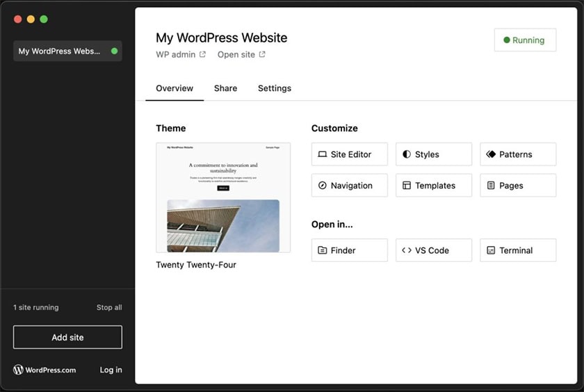Image resolution: width=584 pixels, height=392 pixels.
Task: Click the green status dot in sidebar
Action: click(x=114, y=51)
